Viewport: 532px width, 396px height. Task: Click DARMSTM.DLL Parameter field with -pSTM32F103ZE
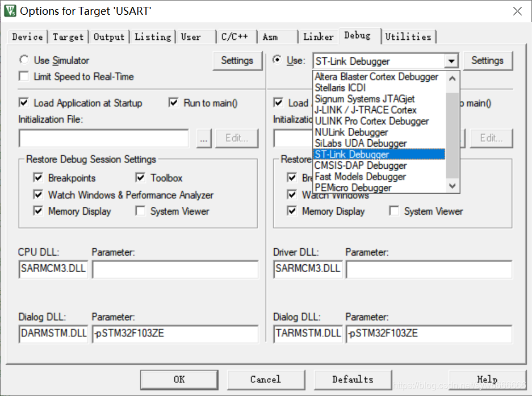pos(175,334)
